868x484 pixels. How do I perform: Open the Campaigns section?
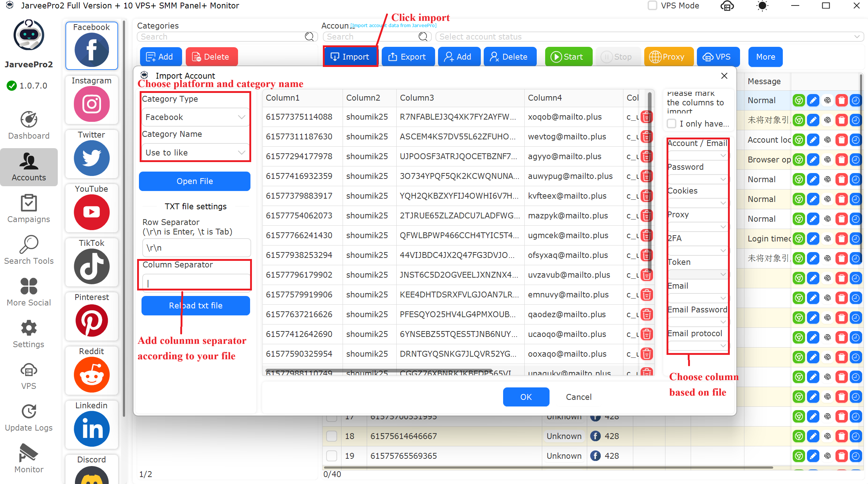(x=29, y=209)
